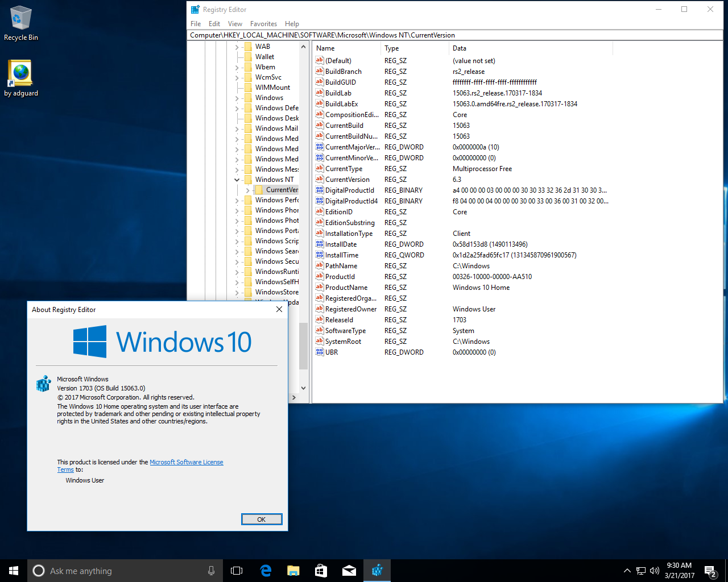728x582 pixels.
Task: Select the Wallet key in tree
Action: pyautogui.click(x=264, y=57)
